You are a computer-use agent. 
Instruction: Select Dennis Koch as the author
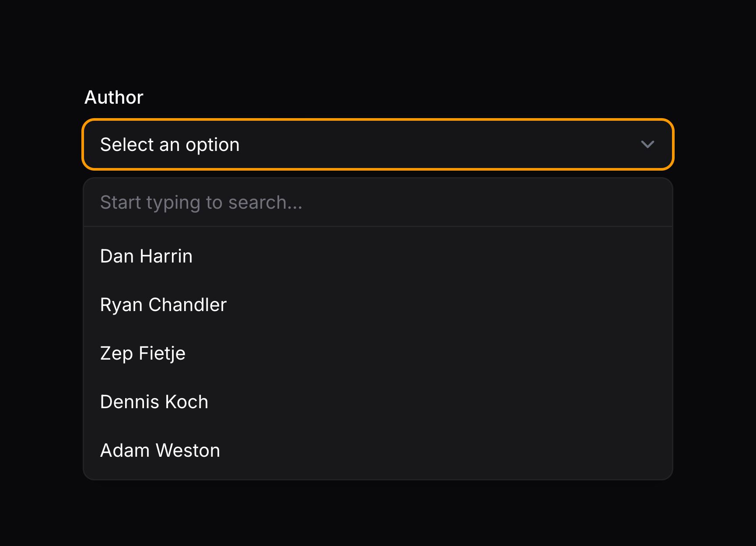click(154, 402)
